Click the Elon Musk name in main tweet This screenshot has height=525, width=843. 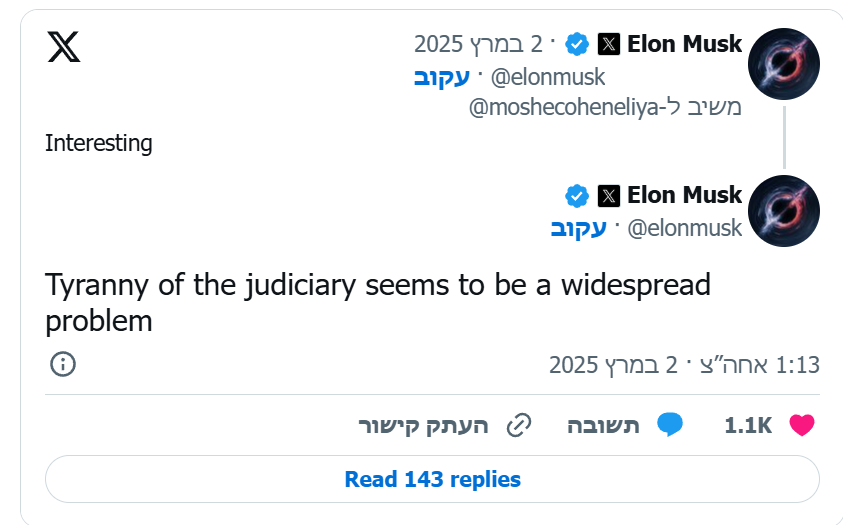(684, 195)
